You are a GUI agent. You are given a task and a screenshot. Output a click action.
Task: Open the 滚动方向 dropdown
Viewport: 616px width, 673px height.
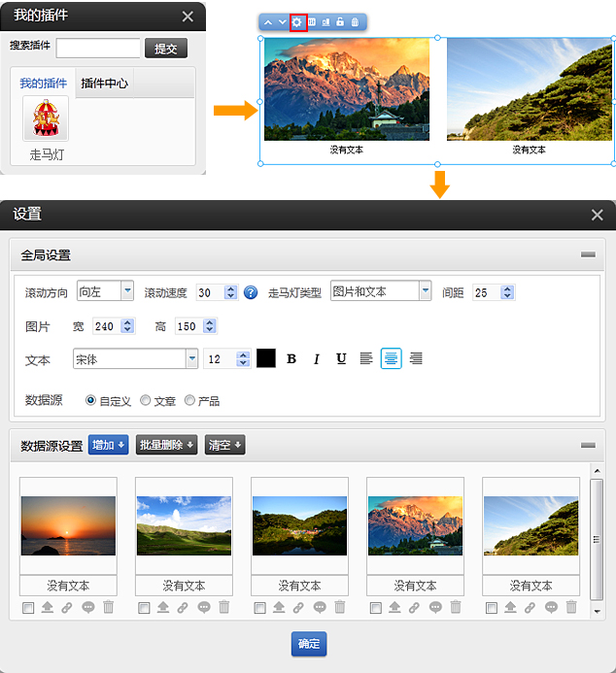click(x=127, y=291)
